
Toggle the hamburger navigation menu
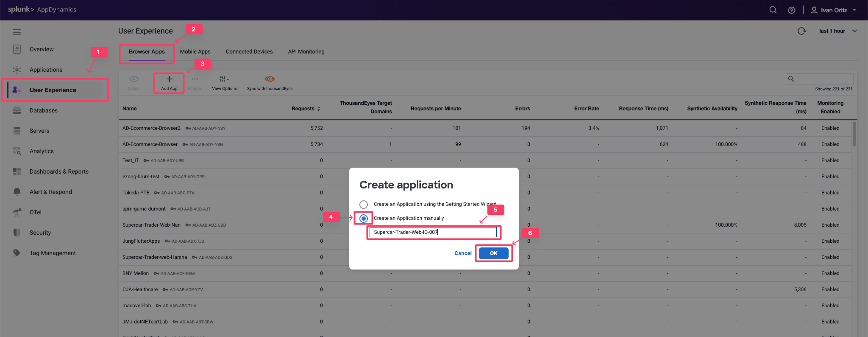[x=17, y=32]
